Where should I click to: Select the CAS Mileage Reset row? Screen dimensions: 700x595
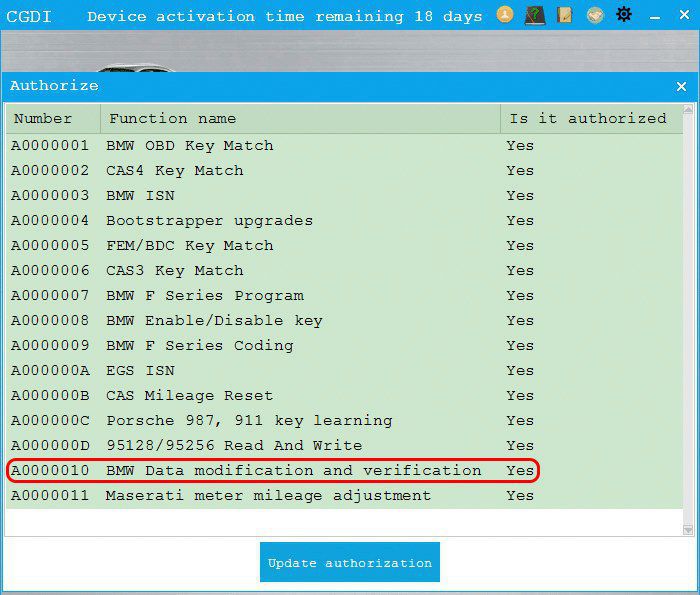(344, 395)
